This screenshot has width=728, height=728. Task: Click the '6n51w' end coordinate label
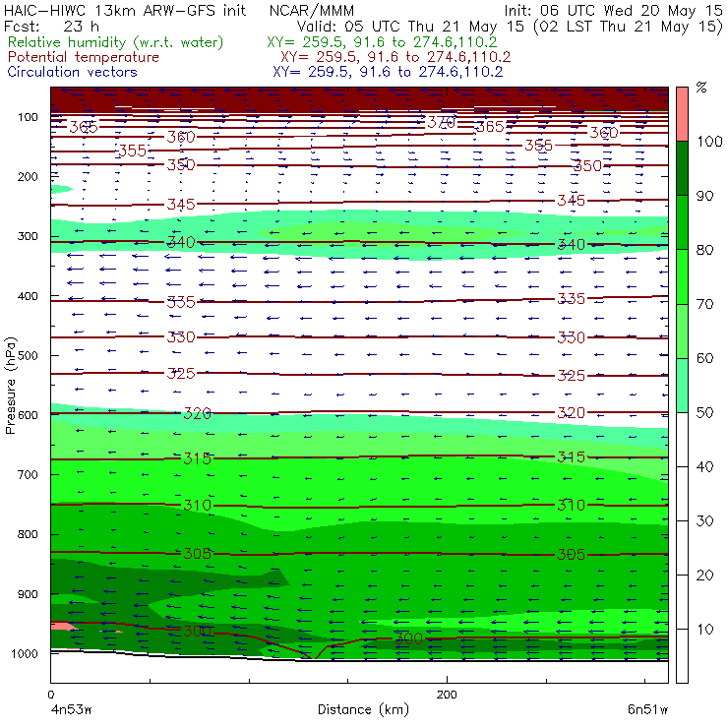coord(647,710)
